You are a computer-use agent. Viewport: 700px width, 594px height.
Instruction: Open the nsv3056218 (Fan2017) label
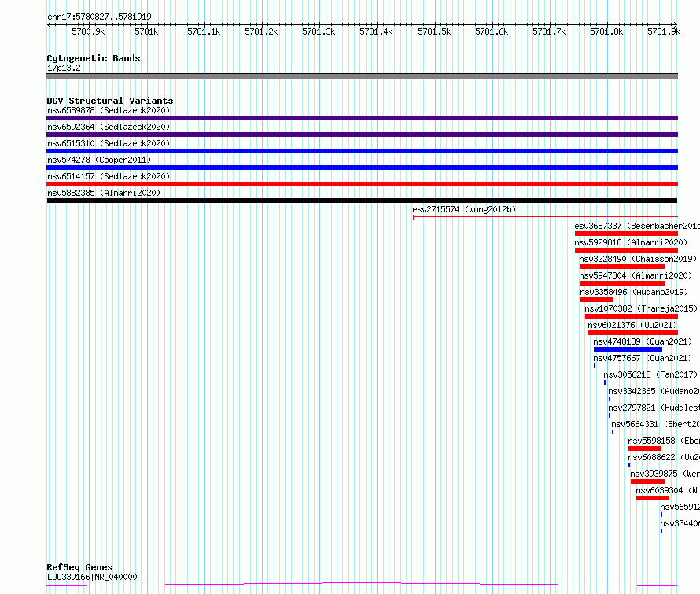point(650,374)
